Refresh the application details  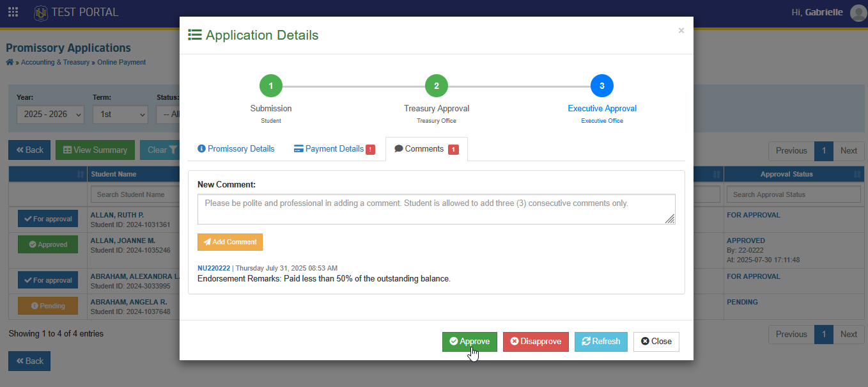[601, 342]
